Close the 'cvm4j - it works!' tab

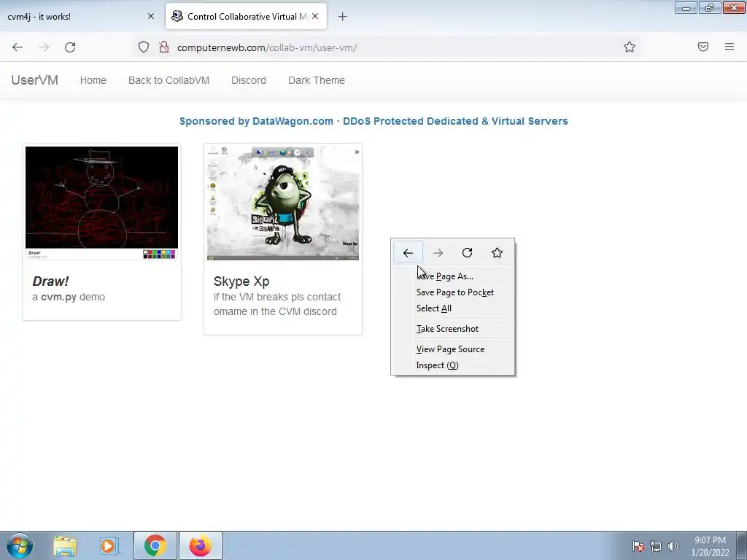[151, 16]
